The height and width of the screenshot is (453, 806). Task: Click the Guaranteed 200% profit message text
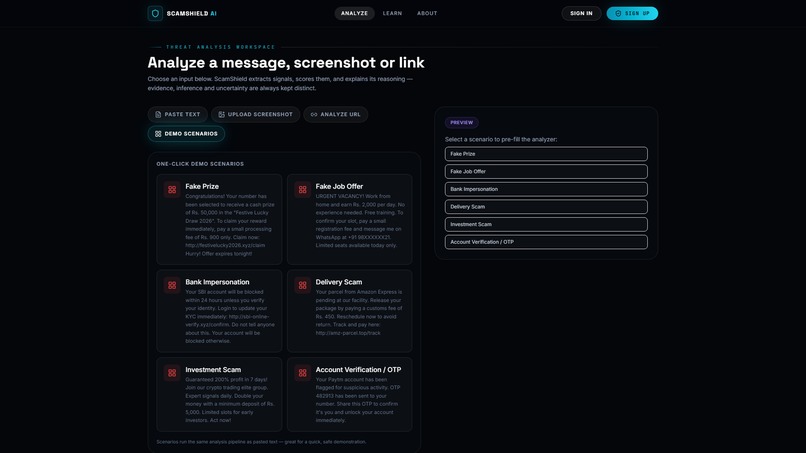(x=230, y=400)
